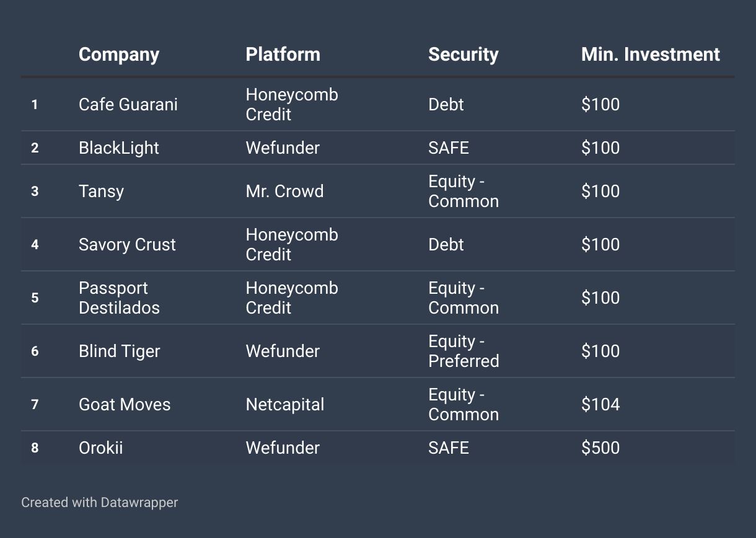Image resolution: width=756 pixels, height=538 pixels.
Task: Click the Mr. Crowd platform cell
Action: (x=284, y=191)
